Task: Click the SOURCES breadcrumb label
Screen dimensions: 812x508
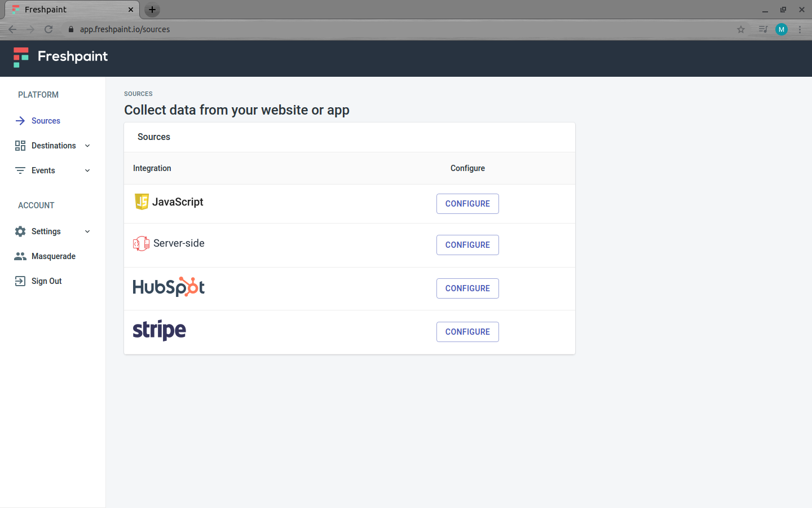Action: (138, 94)
